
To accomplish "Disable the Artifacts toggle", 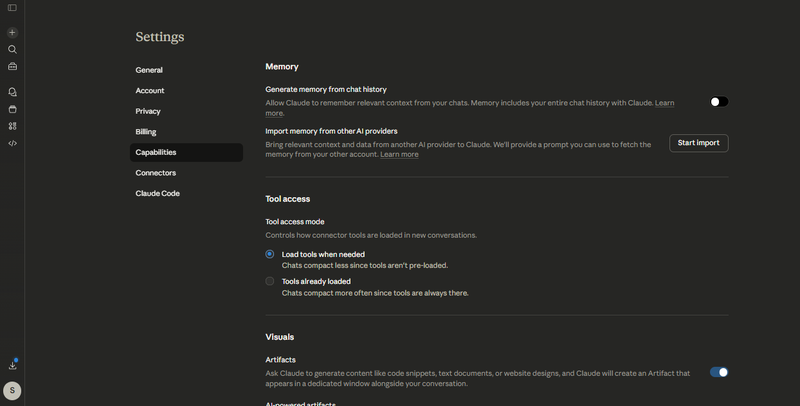I will coord(718,372).
